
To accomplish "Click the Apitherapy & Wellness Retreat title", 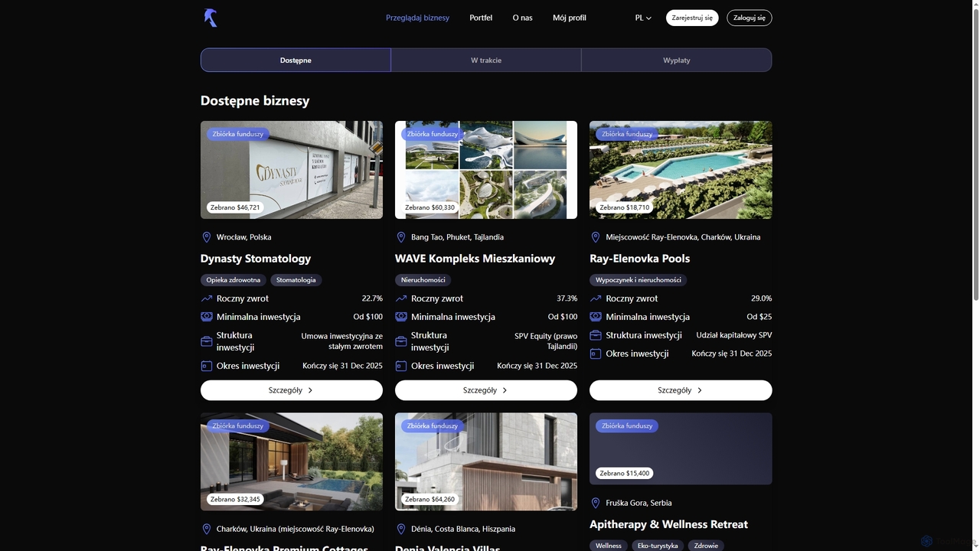I will click(668, 524).
